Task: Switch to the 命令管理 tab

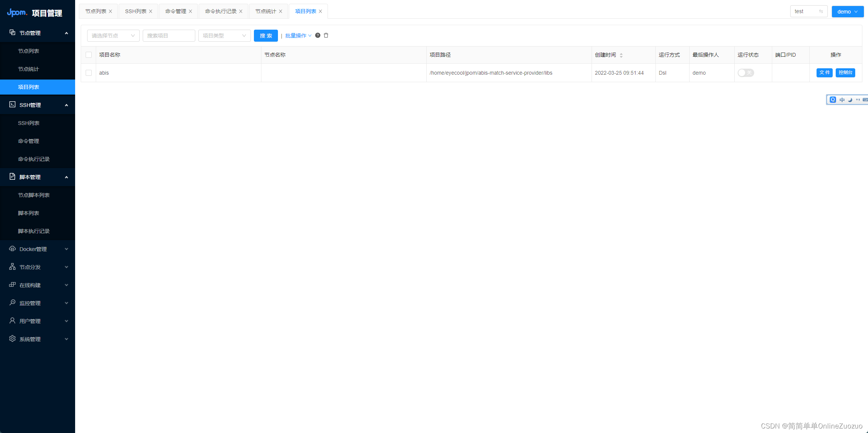Action: coord(175,11)
